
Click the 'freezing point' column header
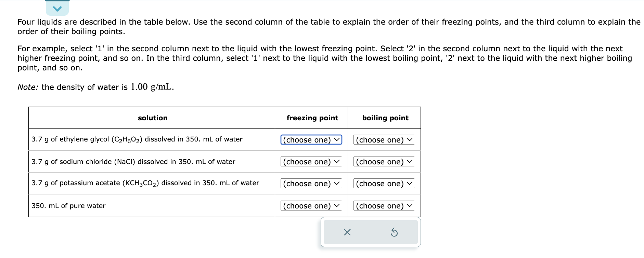point(312,118)
